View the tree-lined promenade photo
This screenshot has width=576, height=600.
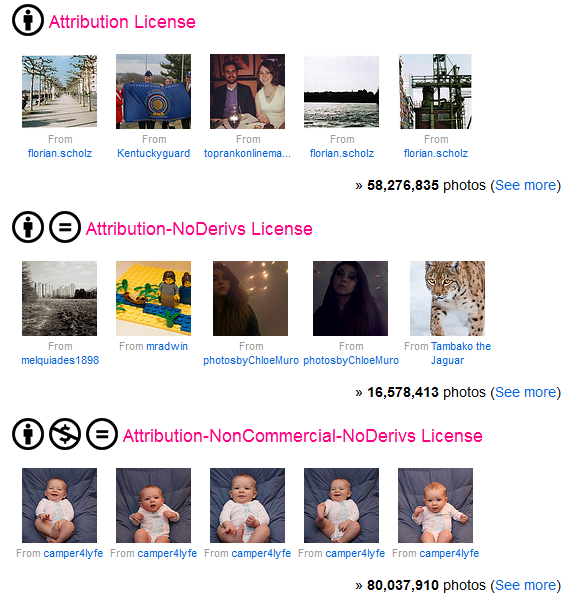[59, 91]
